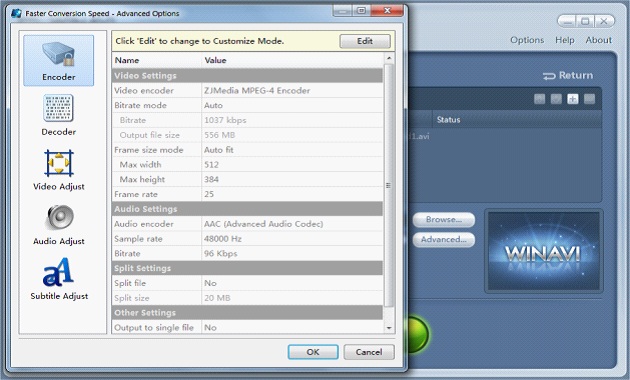Click the scroll up arrow of settings list

pos(389,59)
